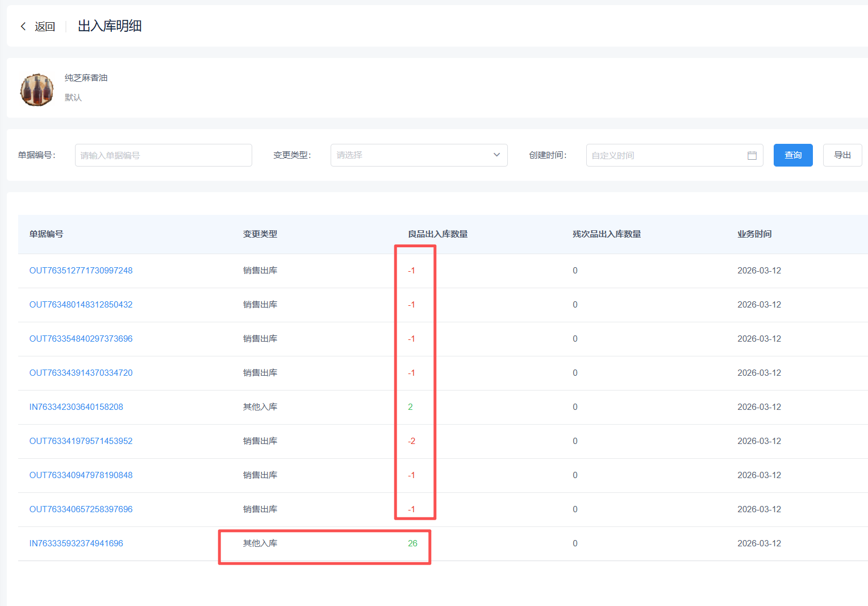The width and height of the screenshot is (868, 606).
Task: Click the 业务时间 column header
Action: [754, 234]
